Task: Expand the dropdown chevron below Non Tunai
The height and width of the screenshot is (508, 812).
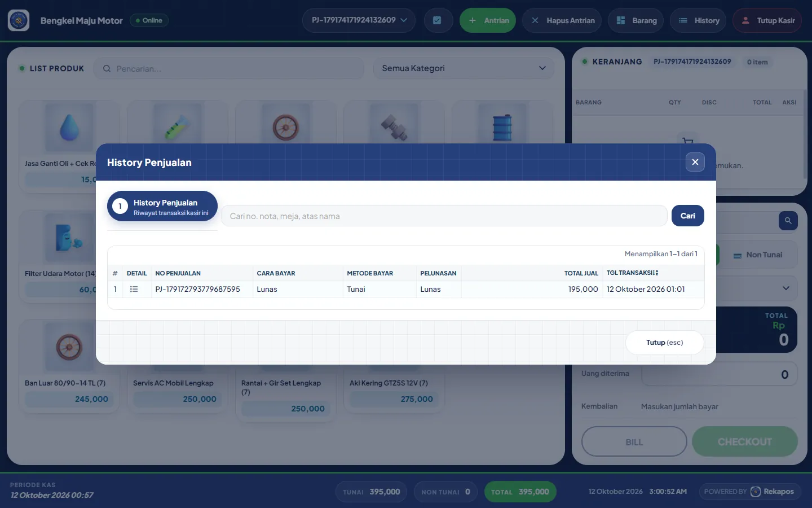Action: 786,288
